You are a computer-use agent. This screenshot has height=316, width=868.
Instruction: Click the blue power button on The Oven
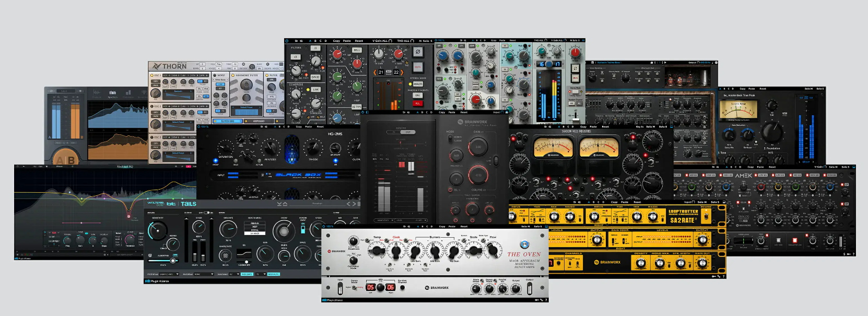click(x=524, y=244)
